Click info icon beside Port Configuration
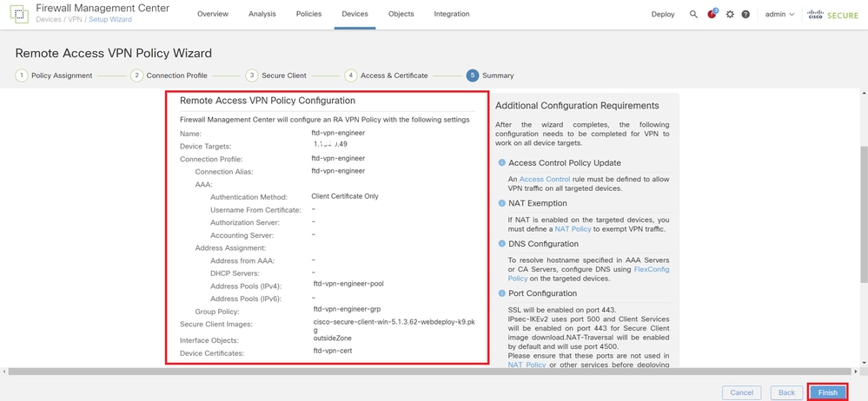Viewport: 868px width, 401px height. [x=501, y=293]
